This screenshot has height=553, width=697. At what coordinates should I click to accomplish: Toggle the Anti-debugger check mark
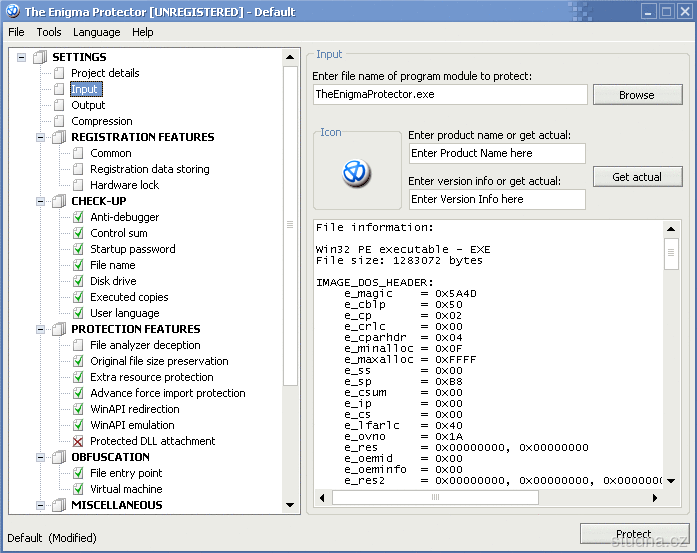pos(78,217)
